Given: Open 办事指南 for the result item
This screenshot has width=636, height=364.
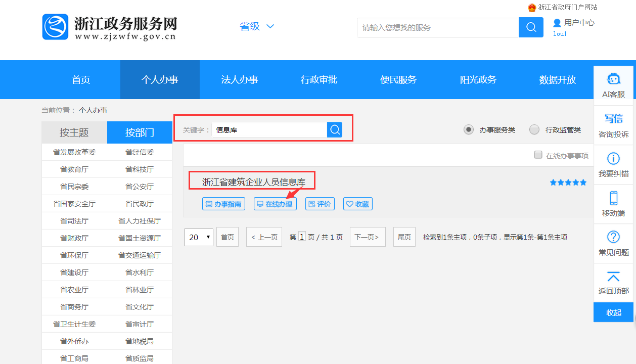Looking at the screenshot, I should click(x=223, y=204).
